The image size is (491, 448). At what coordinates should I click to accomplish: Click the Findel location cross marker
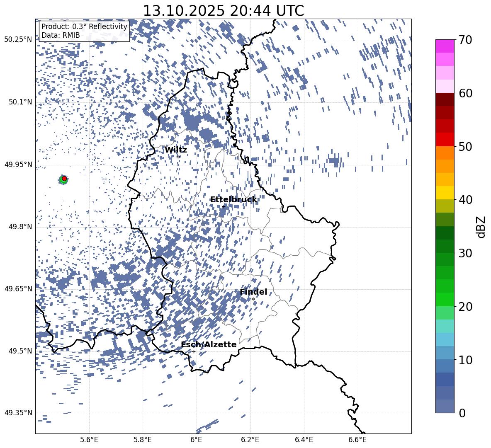(x=253, y=299)
